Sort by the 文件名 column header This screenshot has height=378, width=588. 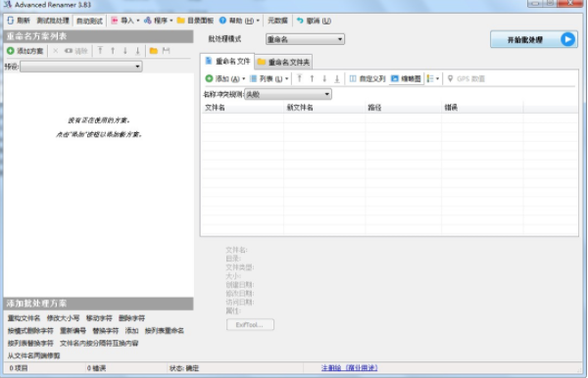[x=243, y=108]
